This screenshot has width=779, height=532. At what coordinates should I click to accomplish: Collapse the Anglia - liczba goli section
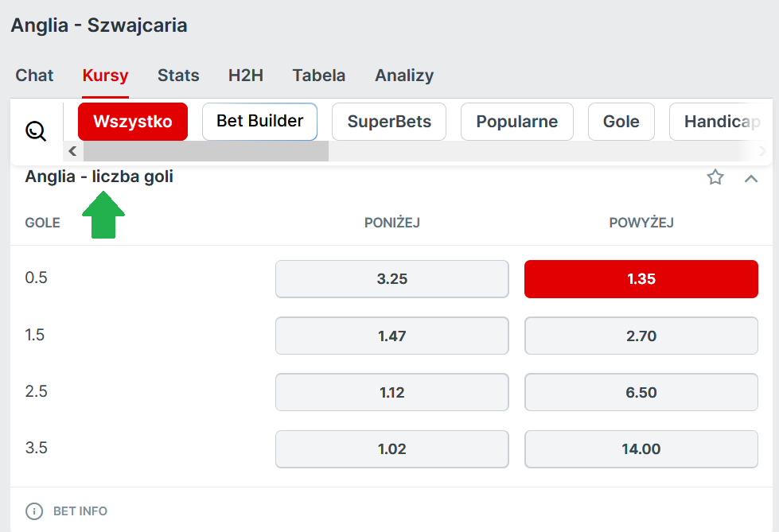(x=751, y=178)
